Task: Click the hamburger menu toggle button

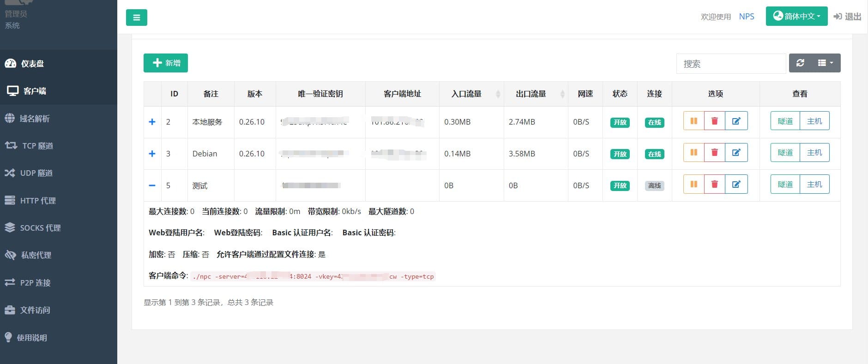Action: coord(136,18)
